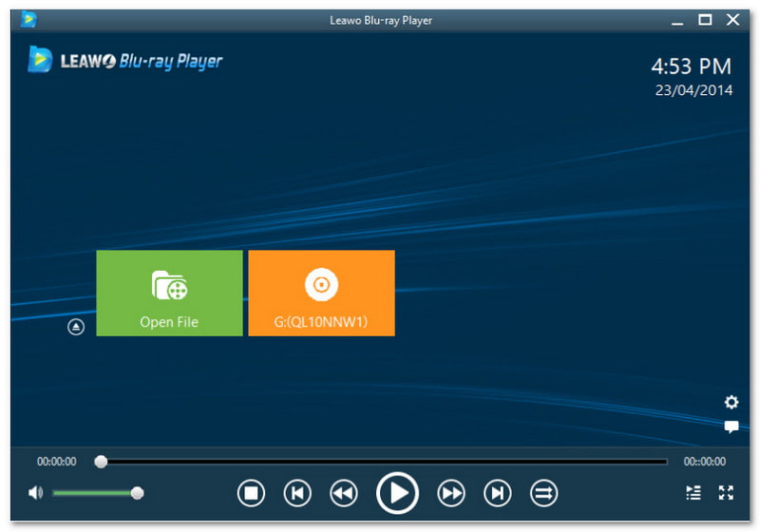This screenshot has height=532, width=760.
Task: Close the Leawo Blu-ray Player window
Action: (732, 20)
